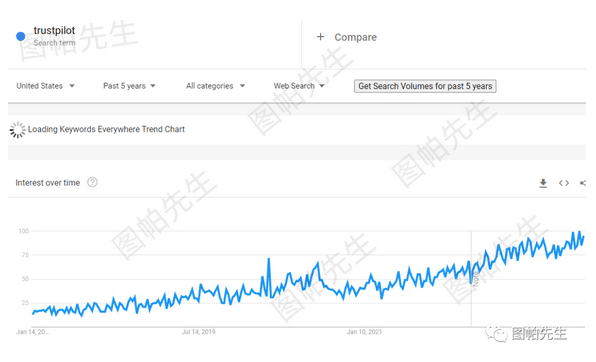Open the embed code icon
The width and height of the screenshot is (596, 362).
click(564, 183)
